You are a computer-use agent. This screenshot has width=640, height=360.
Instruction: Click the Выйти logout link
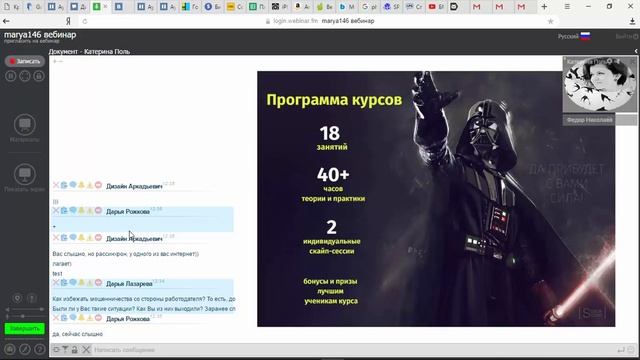tap(627, 36)
